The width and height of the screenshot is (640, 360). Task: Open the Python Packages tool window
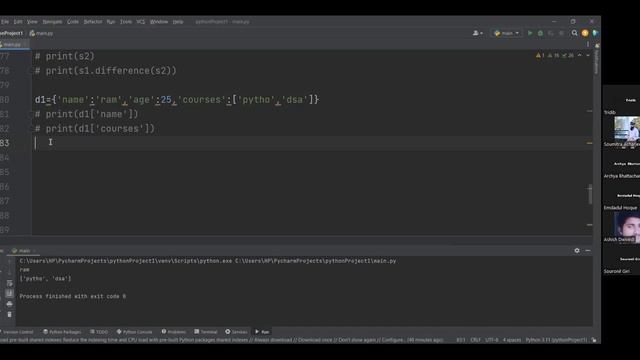pyautogui.click(x=62, y=332)
